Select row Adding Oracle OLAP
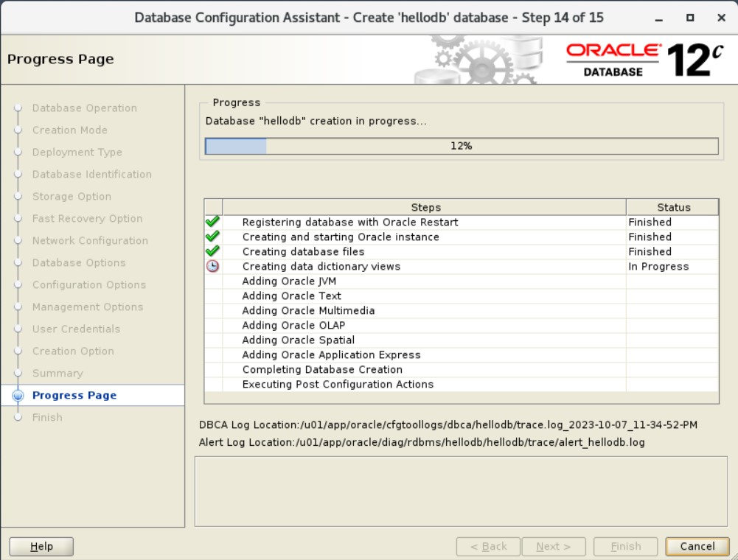Viewport: 738px width, 560px height. (462, 325)
